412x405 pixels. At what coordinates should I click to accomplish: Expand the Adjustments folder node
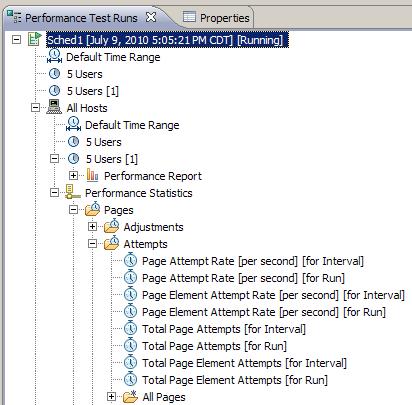92,227
